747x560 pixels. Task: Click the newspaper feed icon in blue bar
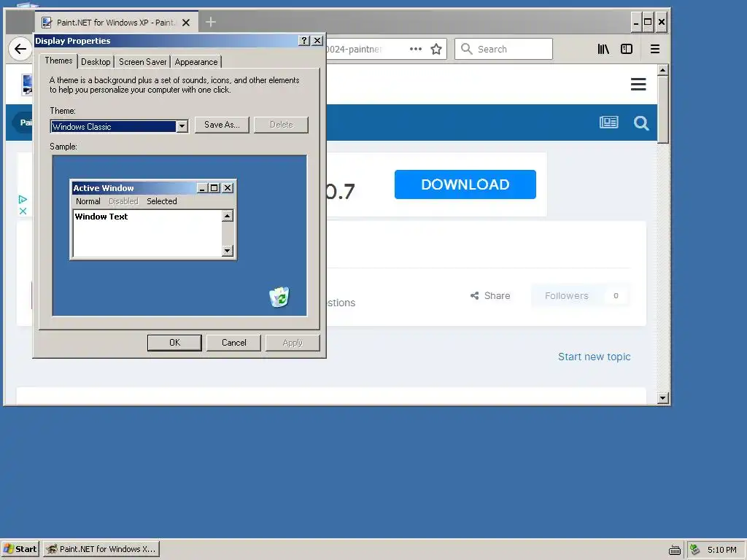click(x=609, y=122)
